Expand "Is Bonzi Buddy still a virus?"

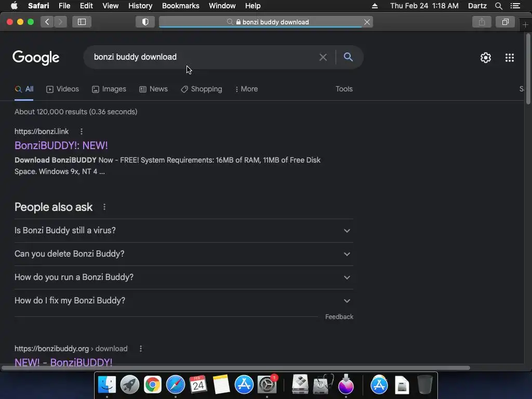pos(184,231)
